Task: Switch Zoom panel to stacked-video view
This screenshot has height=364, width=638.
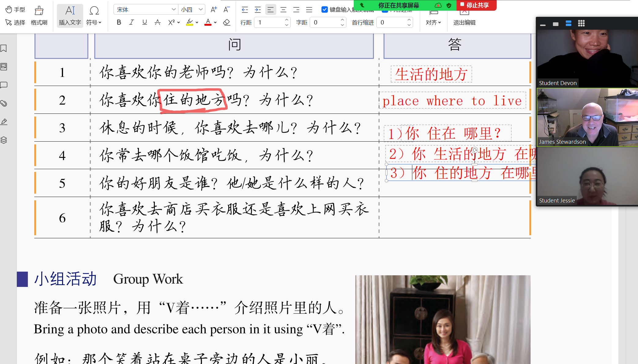Action: 569,24
